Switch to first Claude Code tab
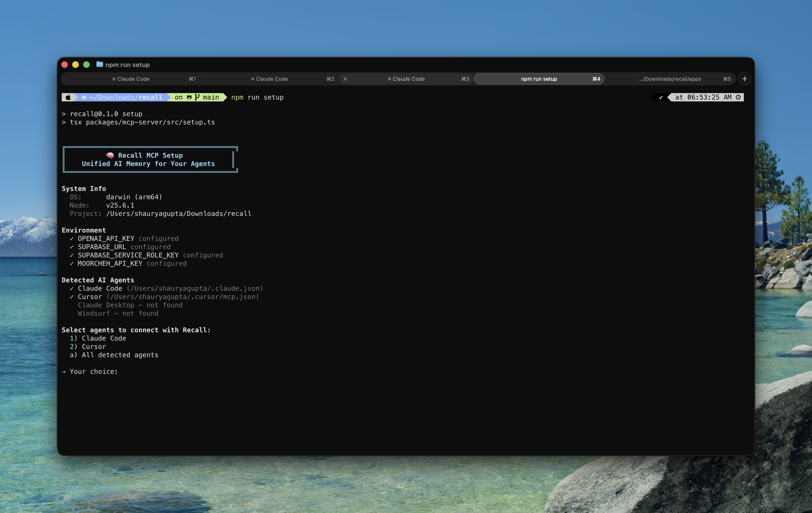This screenshot has height=513, width=812. pos(133,79)
